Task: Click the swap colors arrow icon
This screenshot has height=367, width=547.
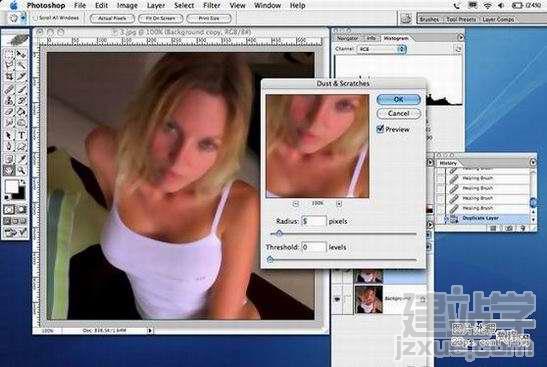Action: [23, 182]
